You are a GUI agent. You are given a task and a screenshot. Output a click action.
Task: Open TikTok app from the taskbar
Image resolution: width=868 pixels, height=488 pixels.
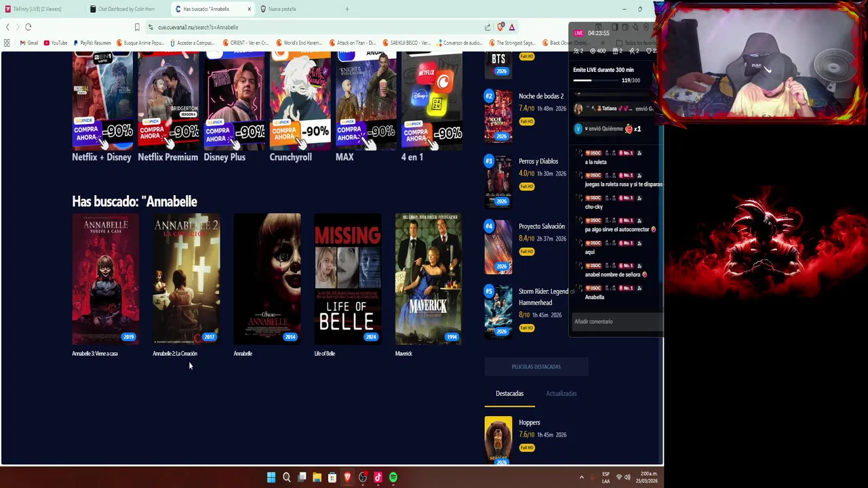378,478
